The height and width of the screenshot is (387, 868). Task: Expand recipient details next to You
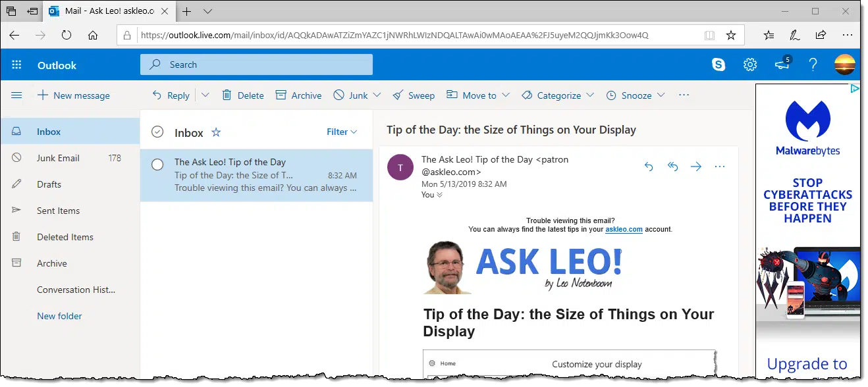[x=440, y=195]
